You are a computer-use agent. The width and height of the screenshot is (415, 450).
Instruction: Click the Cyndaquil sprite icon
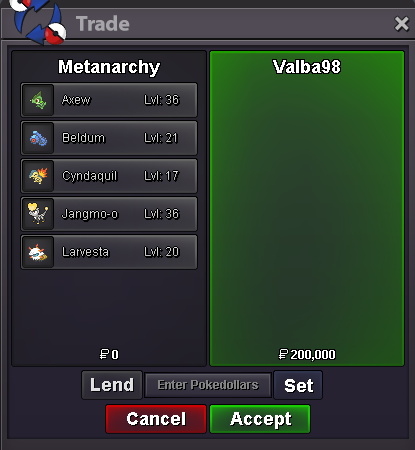tap(38, 176)
